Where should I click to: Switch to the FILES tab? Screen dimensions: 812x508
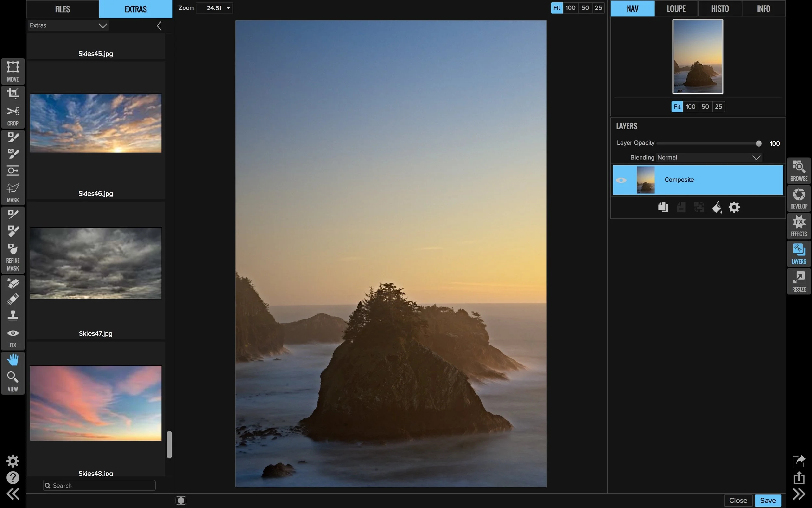[62, 9]
